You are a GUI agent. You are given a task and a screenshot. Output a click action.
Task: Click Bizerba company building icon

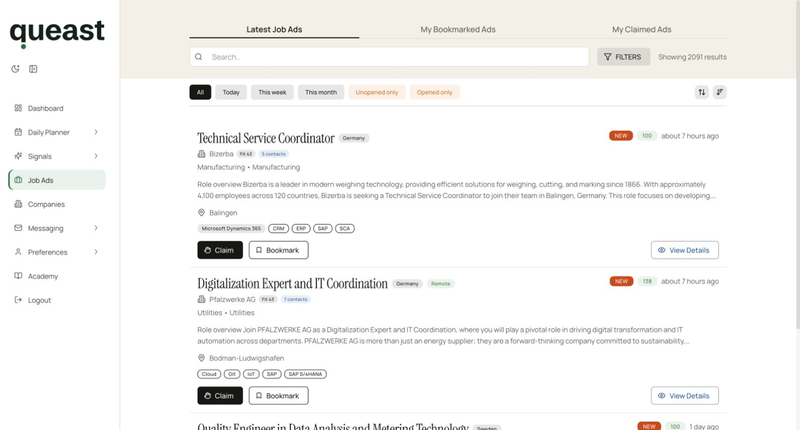point(202,154)
